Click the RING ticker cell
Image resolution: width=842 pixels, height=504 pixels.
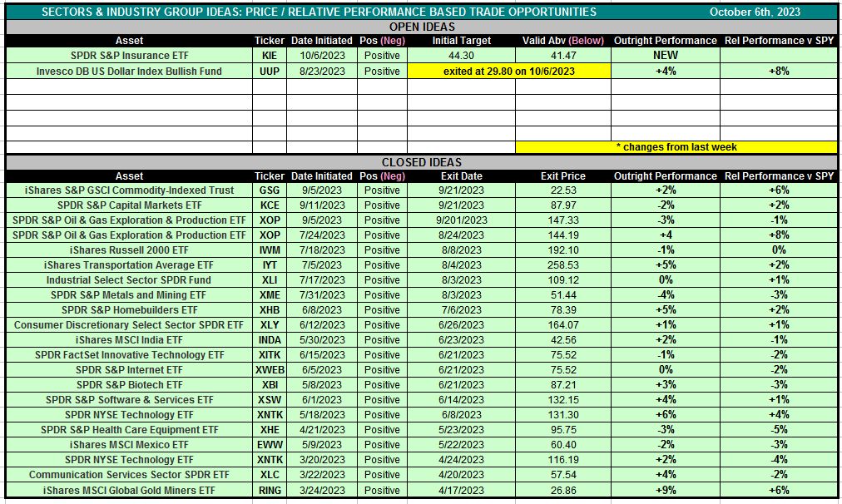[x=269, y=491]
